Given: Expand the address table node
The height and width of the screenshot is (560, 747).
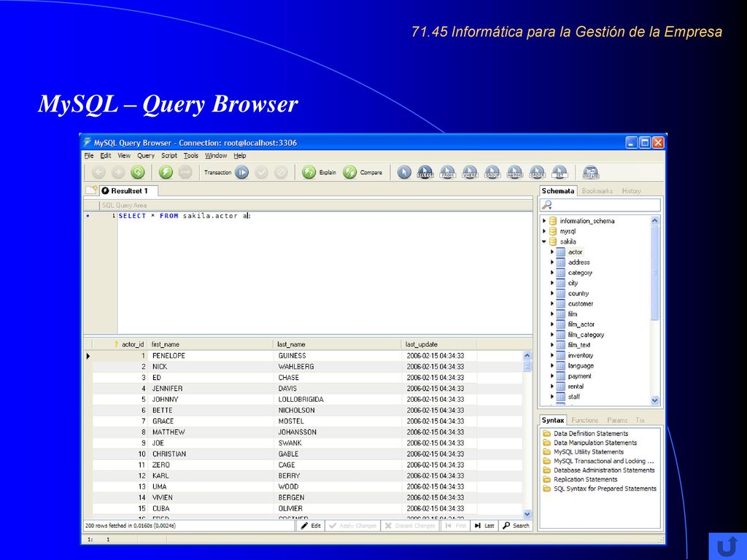Looking at the screenshot, I should tap(552, 262).
